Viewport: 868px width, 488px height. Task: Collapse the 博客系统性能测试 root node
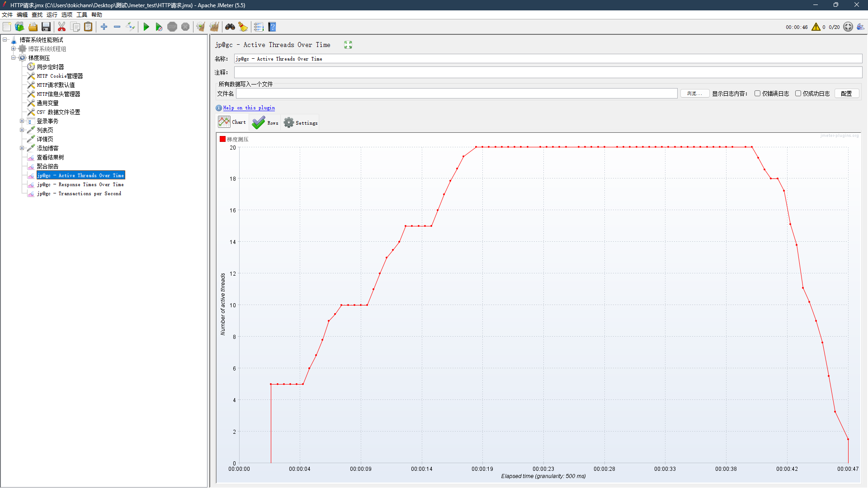[5, 40]
